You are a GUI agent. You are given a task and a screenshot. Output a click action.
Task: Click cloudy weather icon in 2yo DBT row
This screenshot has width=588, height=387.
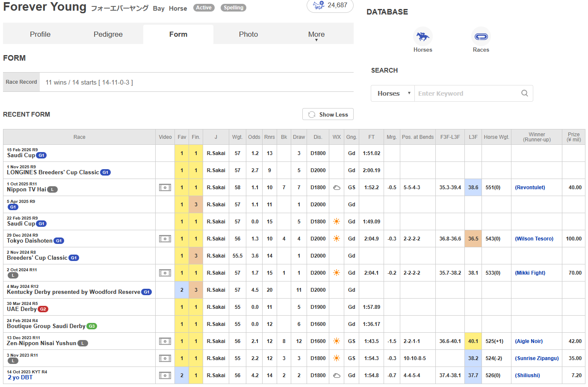coord(337,375)
